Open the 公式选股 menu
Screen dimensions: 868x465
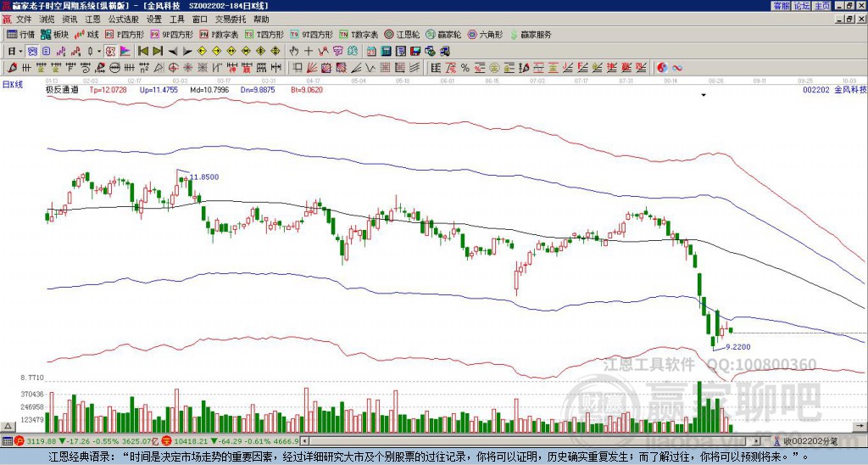tap(124, 20)
